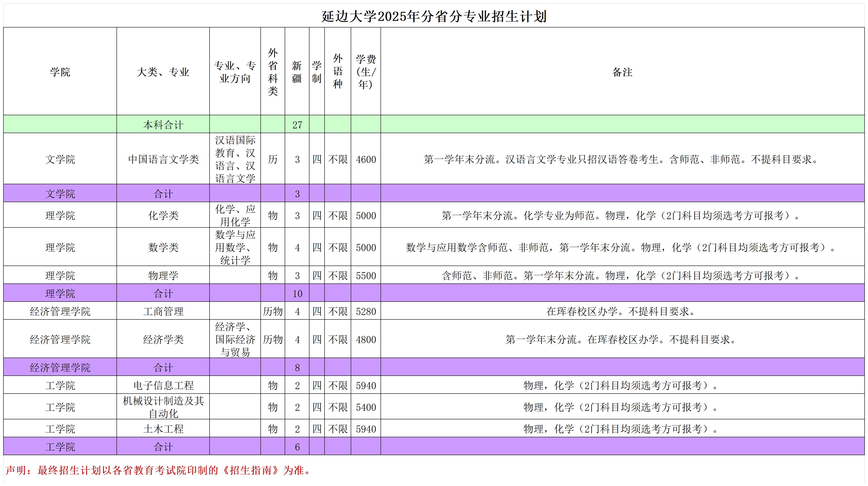
Task: Click the title 延边大学2025年分省分专业招生计划
Action: pyautogui.click(x=434, y=16)
